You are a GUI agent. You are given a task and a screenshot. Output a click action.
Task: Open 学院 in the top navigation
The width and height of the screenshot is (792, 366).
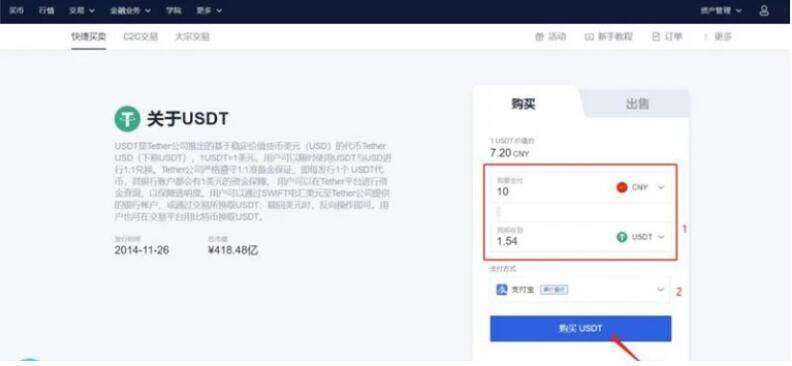pyautogui.click(x=174, y=10)
